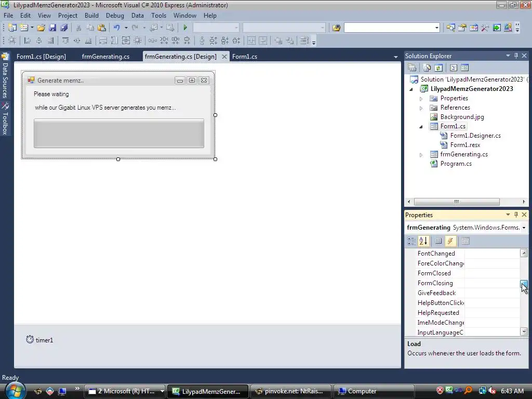Click Show All Files in Solution Explorer
The height and width of the screenshot is (399, 532).
427,68
